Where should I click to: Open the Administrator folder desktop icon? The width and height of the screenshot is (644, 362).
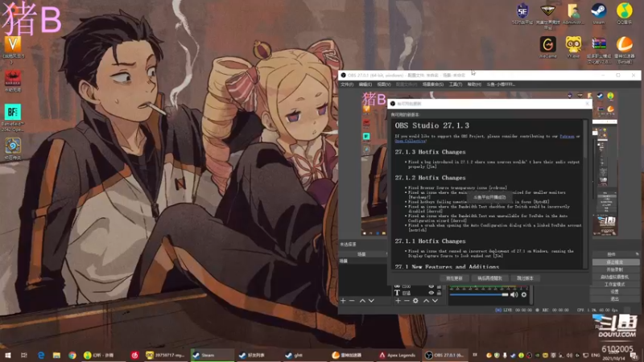pyautogui.click(x=573, y=14)
